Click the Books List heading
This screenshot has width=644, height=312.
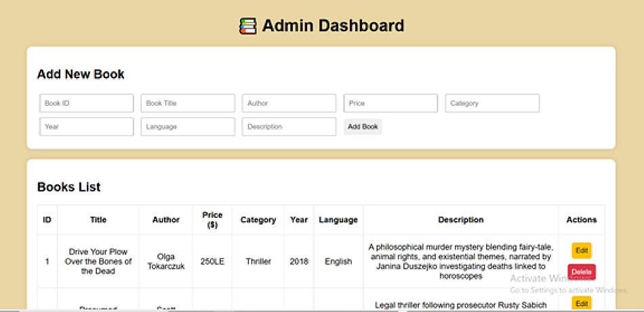(69, 187)
